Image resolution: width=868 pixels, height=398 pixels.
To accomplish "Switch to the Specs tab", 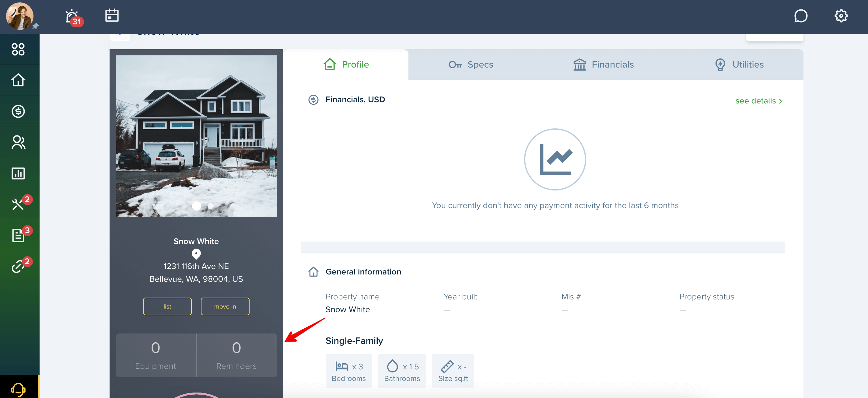I will [x=471, y=65].
